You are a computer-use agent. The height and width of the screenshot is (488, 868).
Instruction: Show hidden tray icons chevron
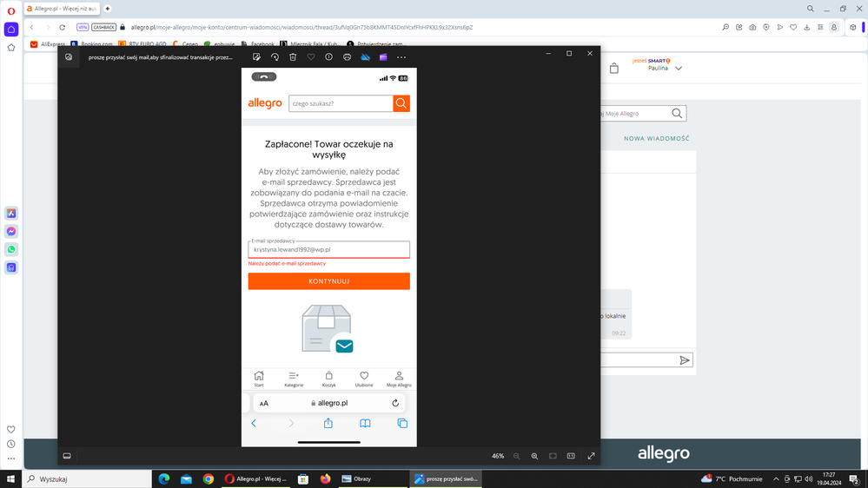coord(776,479)
